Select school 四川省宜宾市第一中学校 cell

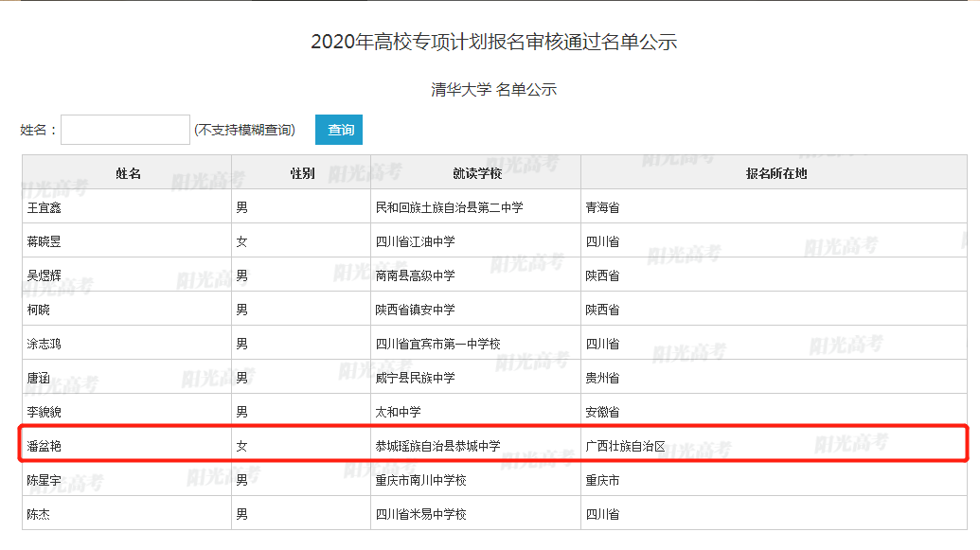click(x=437, y=344)
